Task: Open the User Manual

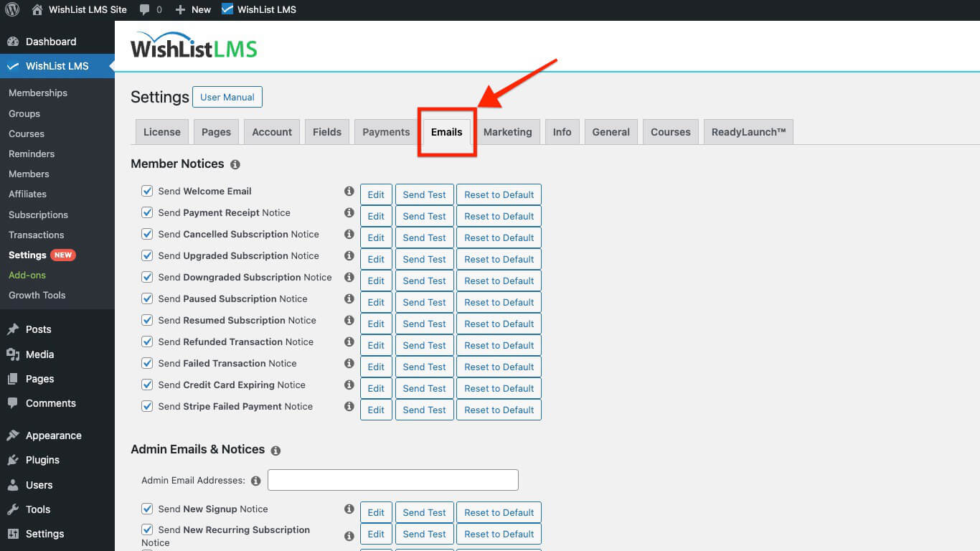Action: tap(227, 96)
